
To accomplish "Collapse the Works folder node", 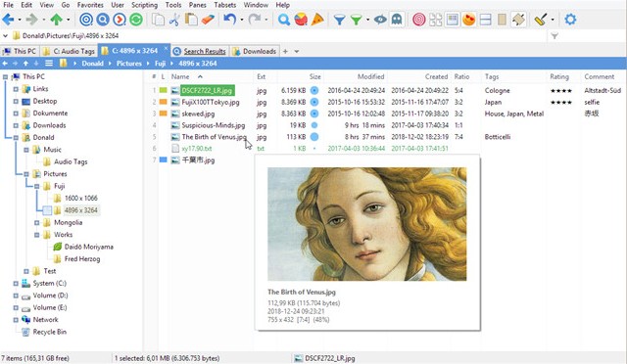I will (37, 235).
